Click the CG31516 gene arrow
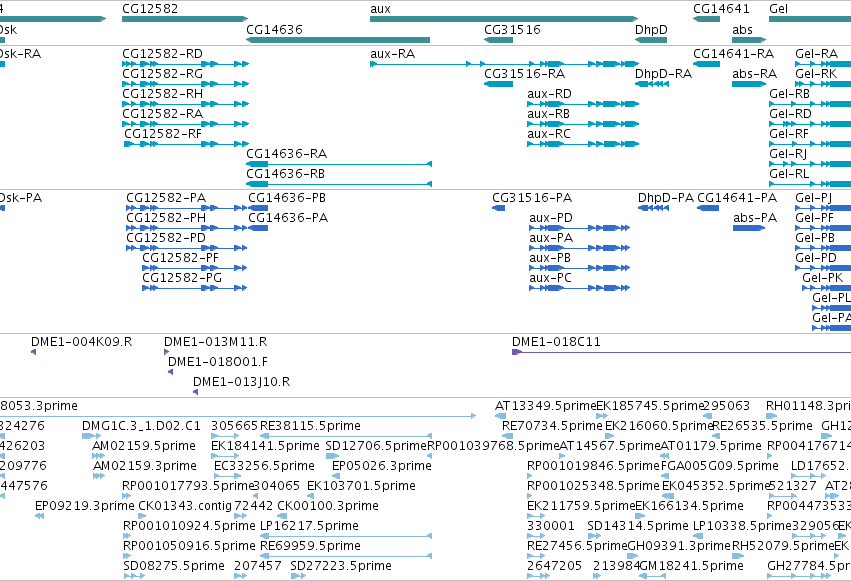851x581 pixels. 498,40
